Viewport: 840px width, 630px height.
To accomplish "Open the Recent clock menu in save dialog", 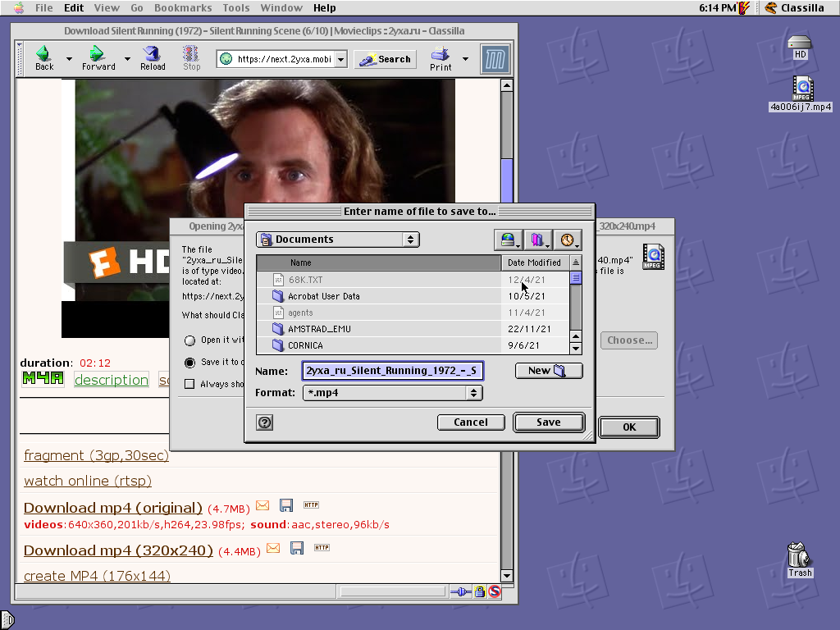I will (x=568, y=240).
